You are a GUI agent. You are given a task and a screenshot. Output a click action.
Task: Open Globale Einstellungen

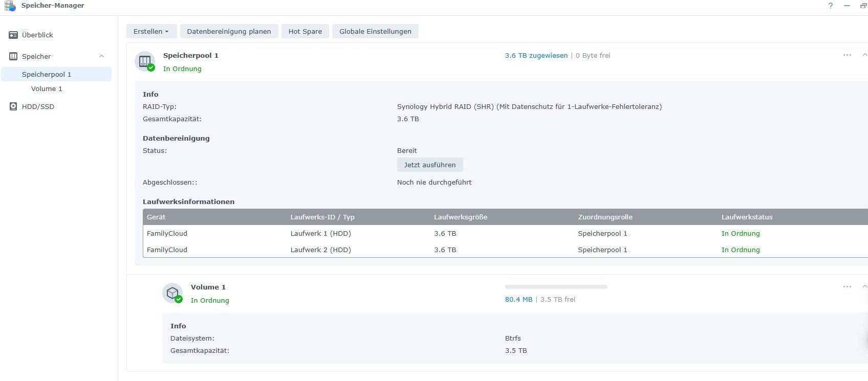coord(375,31)
